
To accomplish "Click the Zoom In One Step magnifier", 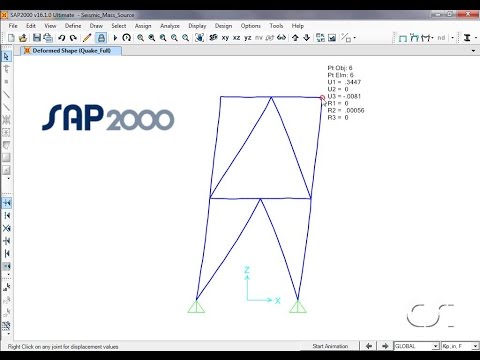I will pyautogui.click(x=174, y=38).
